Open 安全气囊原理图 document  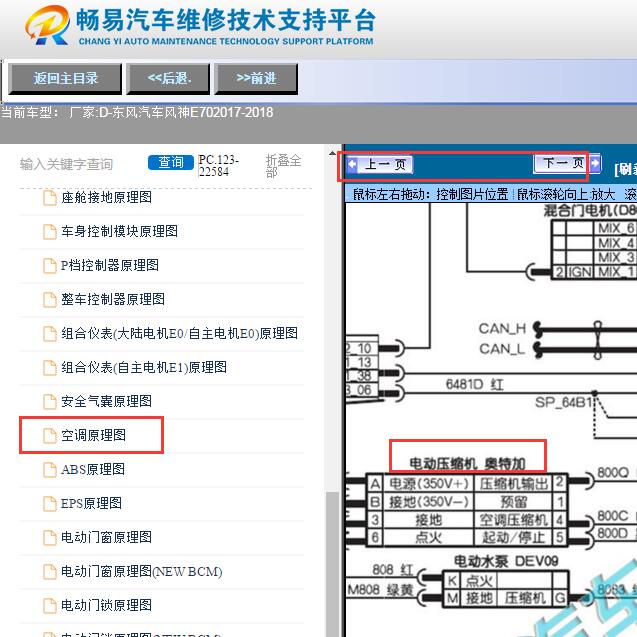coord(106,402)
